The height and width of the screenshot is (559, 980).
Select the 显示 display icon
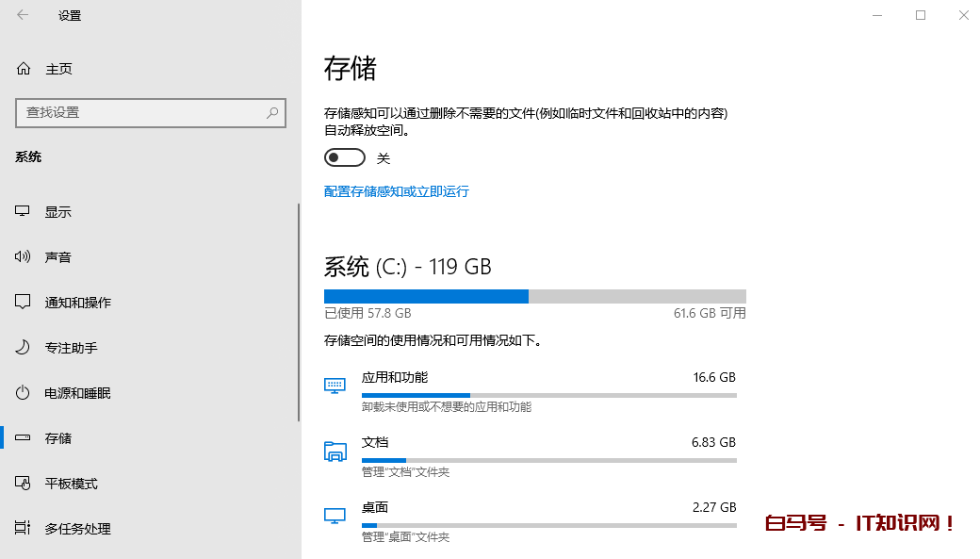[24, 212]
